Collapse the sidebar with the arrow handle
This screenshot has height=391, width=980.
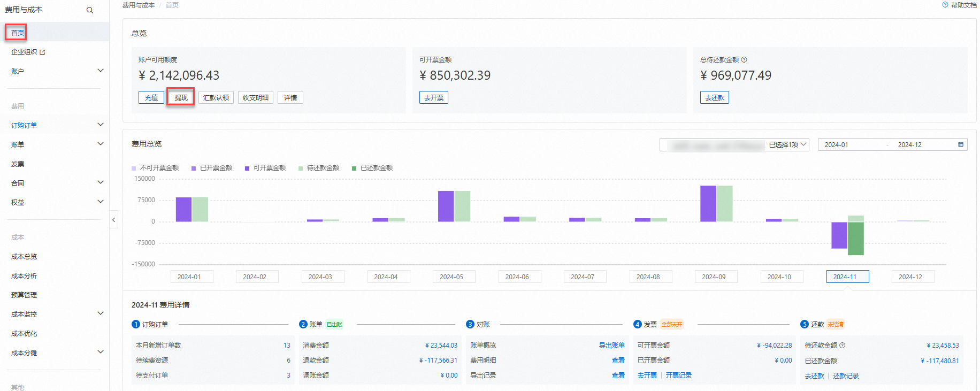coord(113,220)
